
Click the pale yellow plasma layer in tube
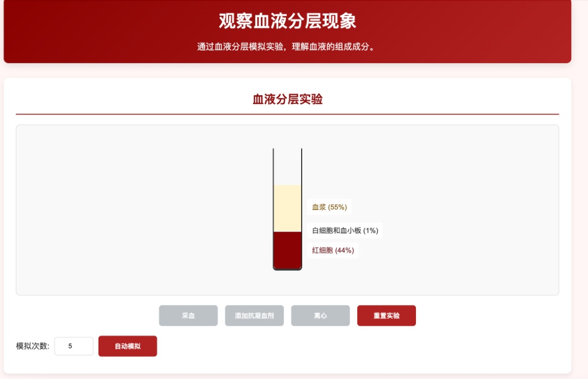click(287, 208)
